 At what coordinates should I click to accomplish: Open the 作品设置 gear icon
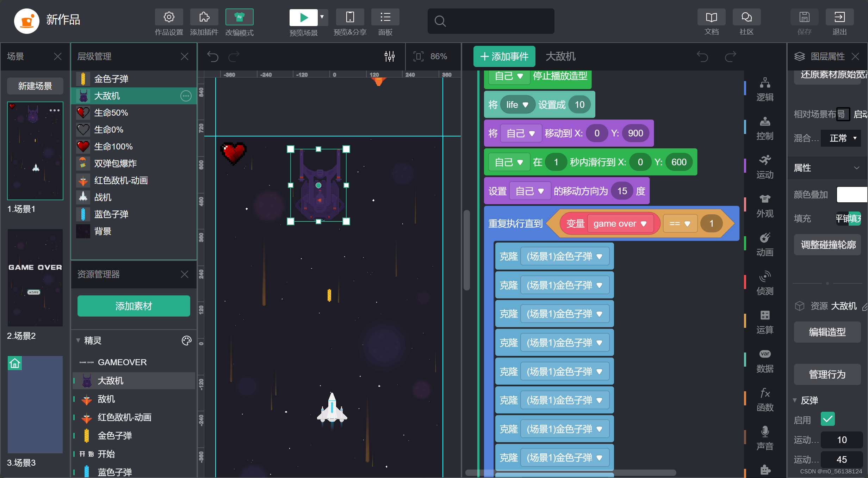pyautogui.click(x=169, y=17)
